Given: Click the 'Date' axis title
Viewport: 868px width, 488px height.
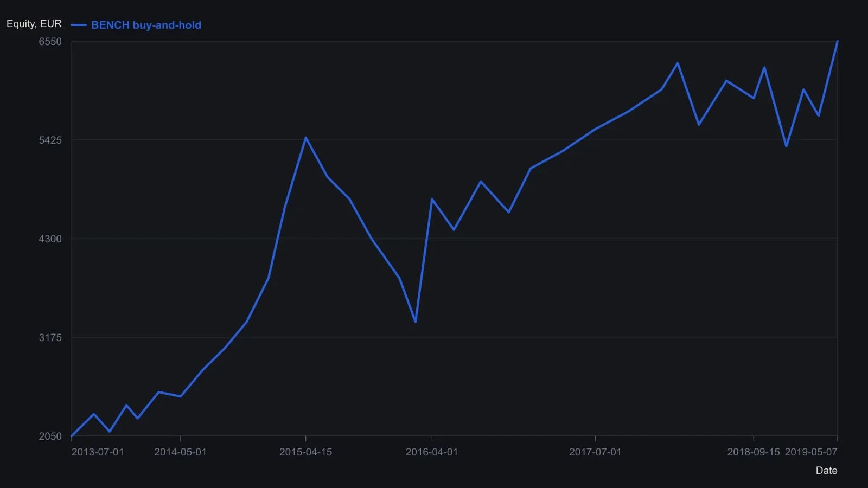Looking at the screenshot, I should [x=826, y=471].
